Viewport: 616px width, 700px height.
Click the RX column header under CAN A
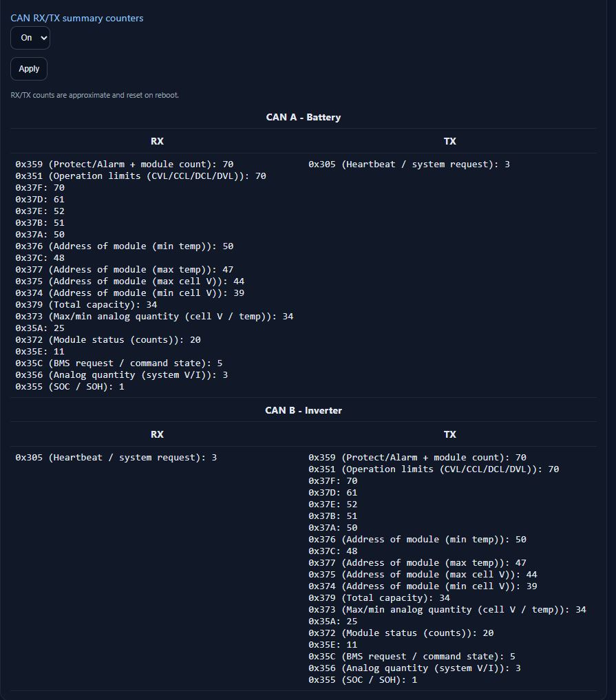(157, 141)
